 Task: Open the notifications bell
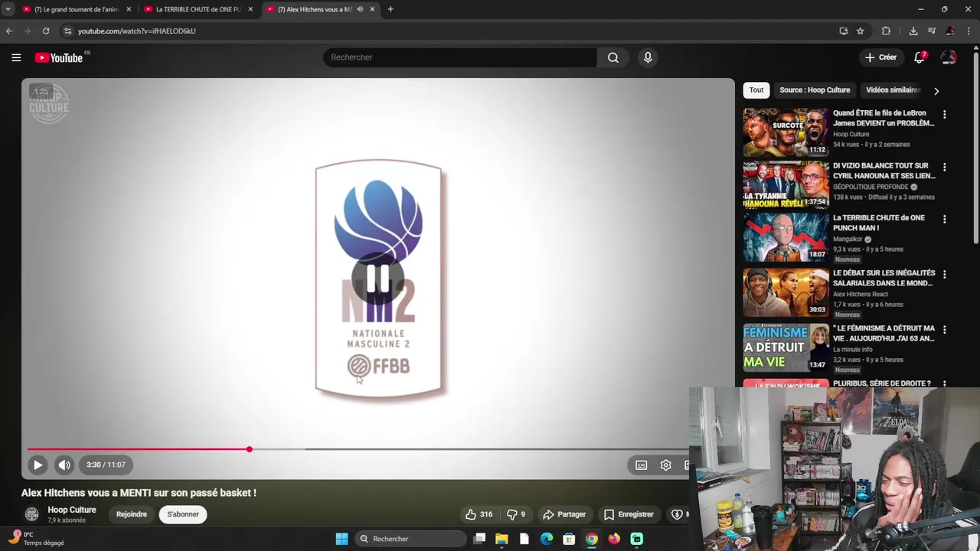tap(920, 57)
